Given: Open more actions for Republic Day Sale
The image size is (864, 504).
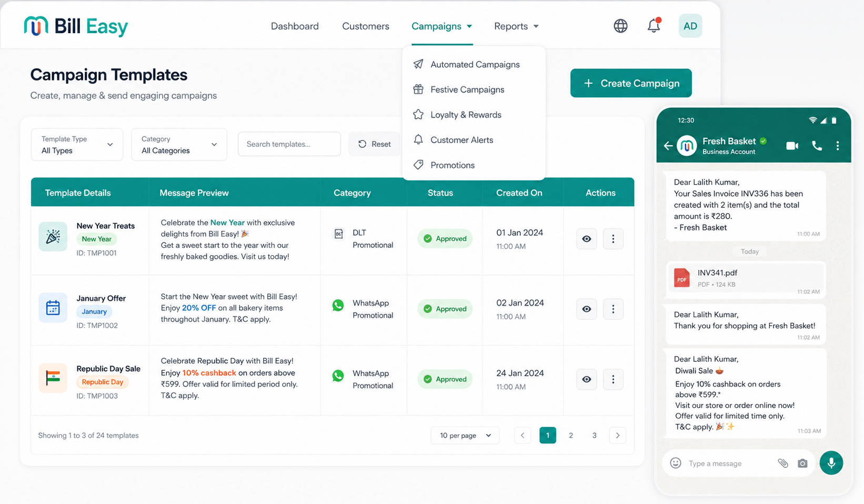Looking at the screenshot, I should click(x=613, y=379).
